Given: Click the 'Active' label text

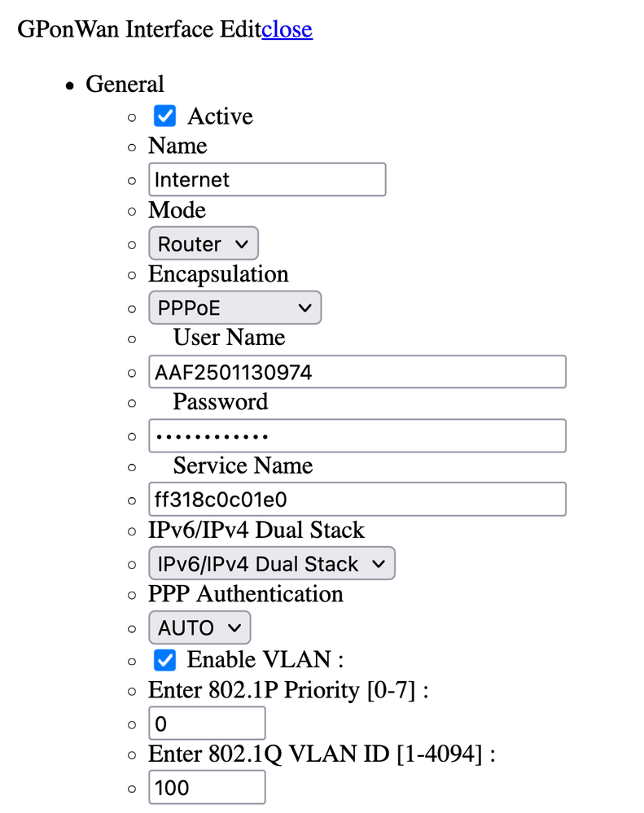Looking at the screenshot, I should [220, 116].
